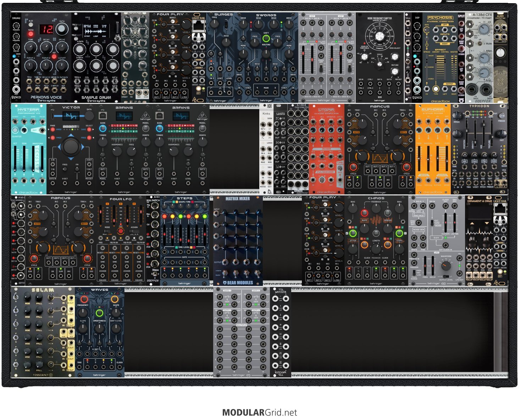The image size is (520, 420).
Task: Flip the leftmost unipolar/bipolar switch on Matrix Mixer
Action: tap(226, 273)
